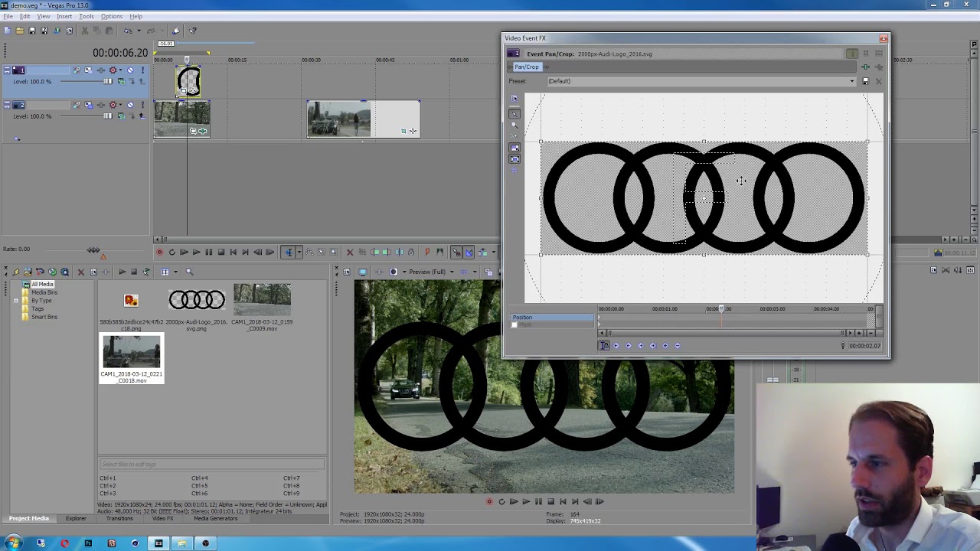Save the Pan/Crop preset with floppy icon
Viewport: 980px width, 551px height.
point(866,81)
